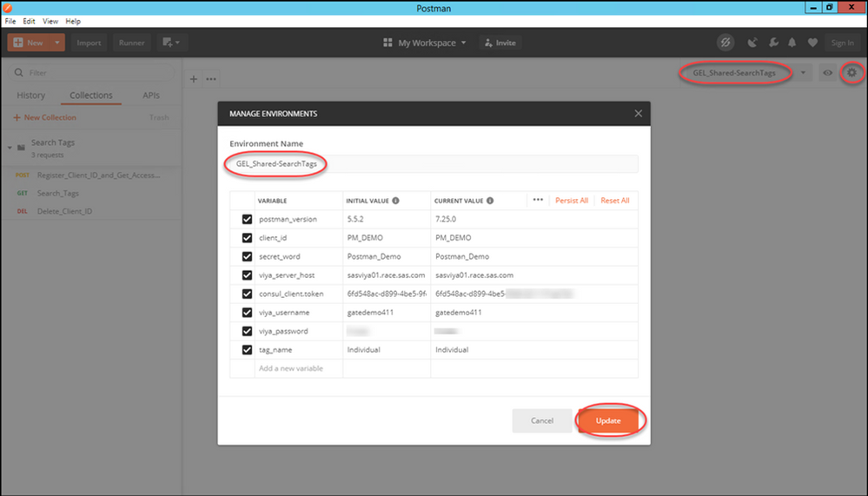
Task: Open the Help menu
Action: coord(73,21)
